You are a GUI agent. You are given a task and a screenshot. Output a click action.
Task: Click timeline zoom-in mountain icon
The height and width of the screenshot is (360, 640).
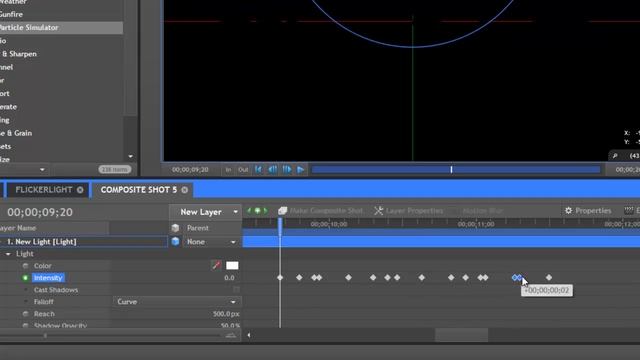pyautogui.click(x=231, y=336)
